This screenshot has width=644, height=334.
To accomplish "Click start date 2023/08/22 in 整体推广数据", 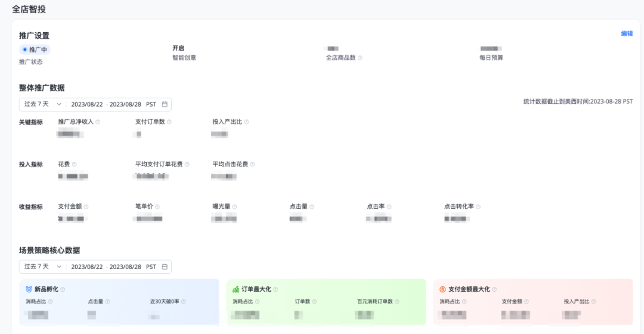I will click(x=87, y=104).
